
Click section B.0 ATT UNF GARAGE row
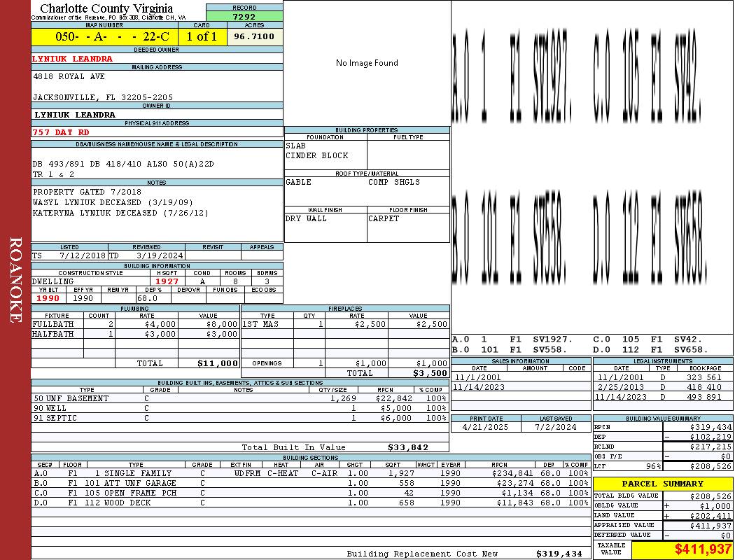311,483
